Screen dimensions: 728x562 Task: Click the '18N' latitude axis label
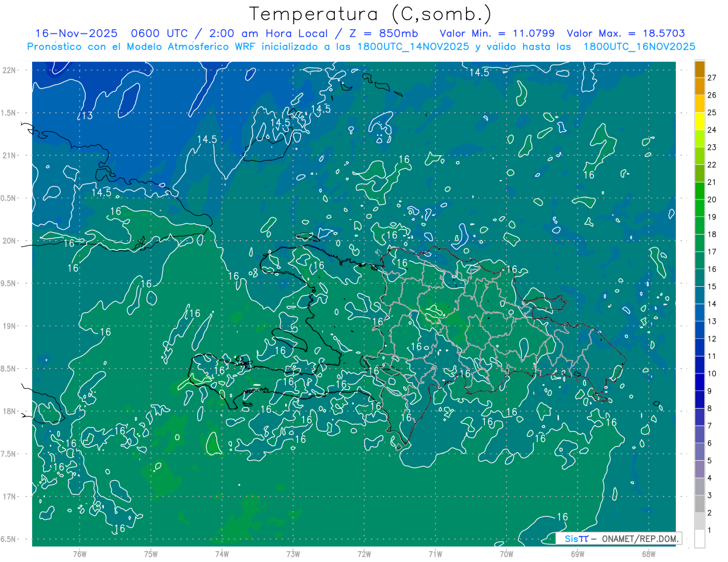coord(10,411)
